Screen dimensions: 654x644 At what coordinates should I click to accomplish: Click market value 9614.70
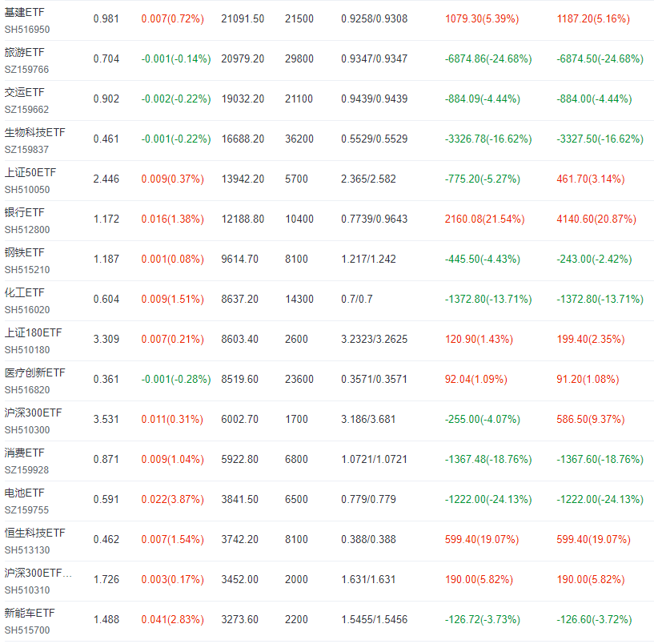coord(240,260)
